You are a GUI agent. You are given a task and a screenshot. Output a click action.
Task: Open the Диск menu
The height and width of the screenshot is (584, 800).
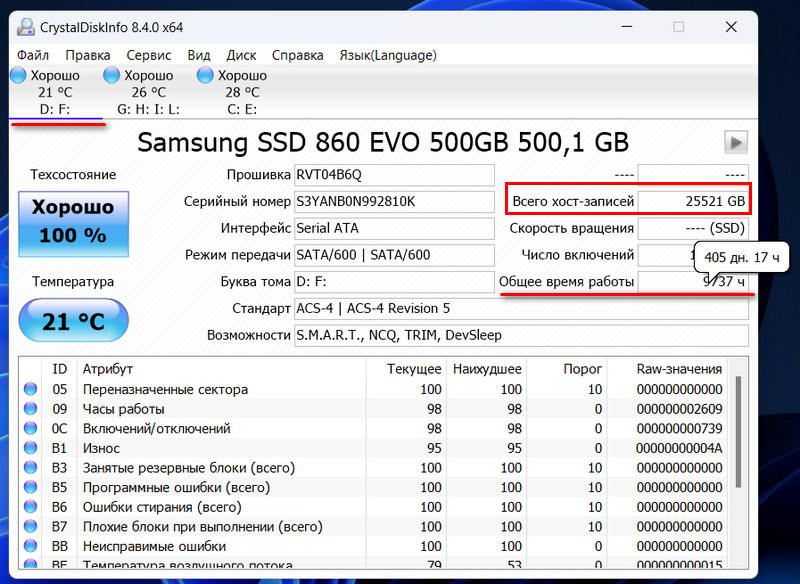pyautogui.click(x=241, y=55)
